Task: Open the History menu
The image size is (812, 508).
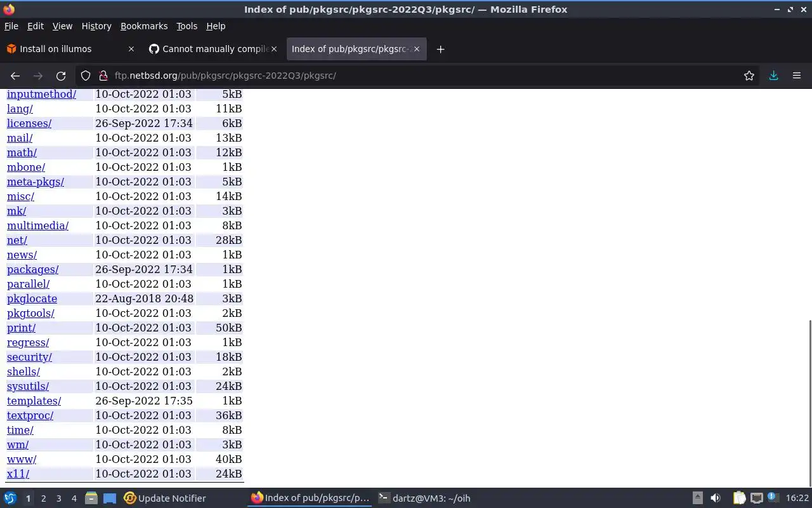Action: [96, 26]
